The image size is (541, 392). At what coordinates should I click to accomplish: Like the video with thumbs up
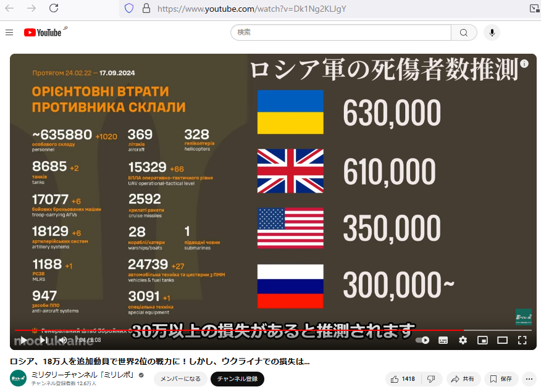pos(402,378)
